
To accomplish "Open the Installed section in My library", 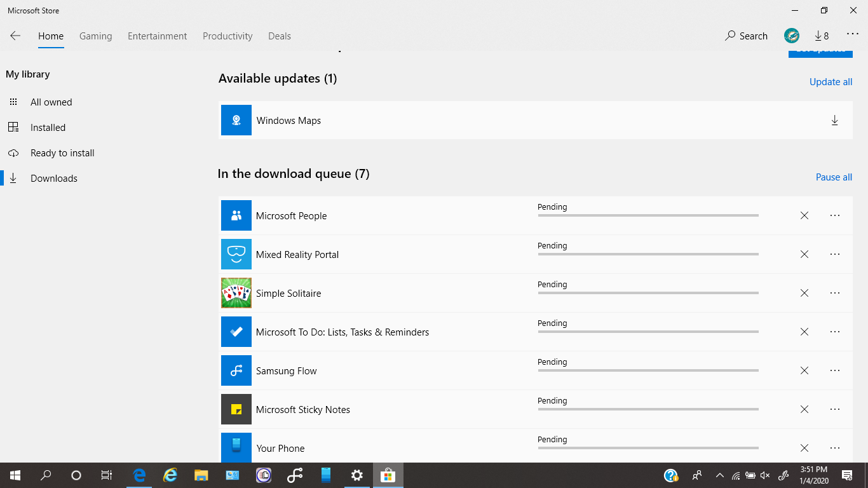I will point(48,127).
